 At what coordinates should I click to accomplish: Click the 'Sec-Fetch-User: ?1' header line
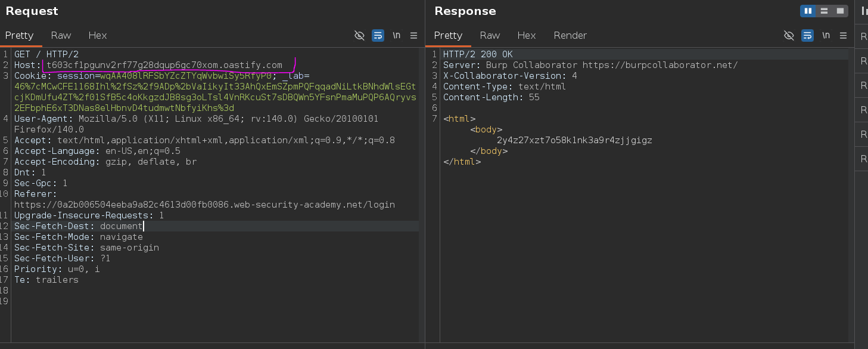[62, 258]
